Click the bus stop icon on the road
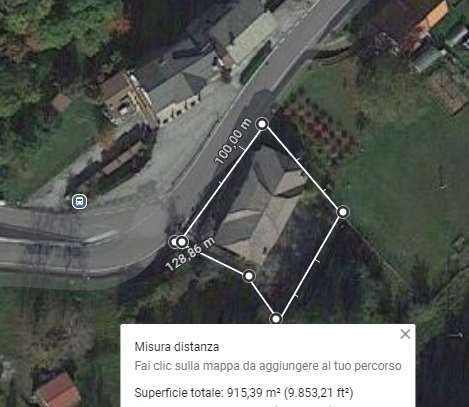The width and height of the screenshot is (469, 407). pos(80,202)
